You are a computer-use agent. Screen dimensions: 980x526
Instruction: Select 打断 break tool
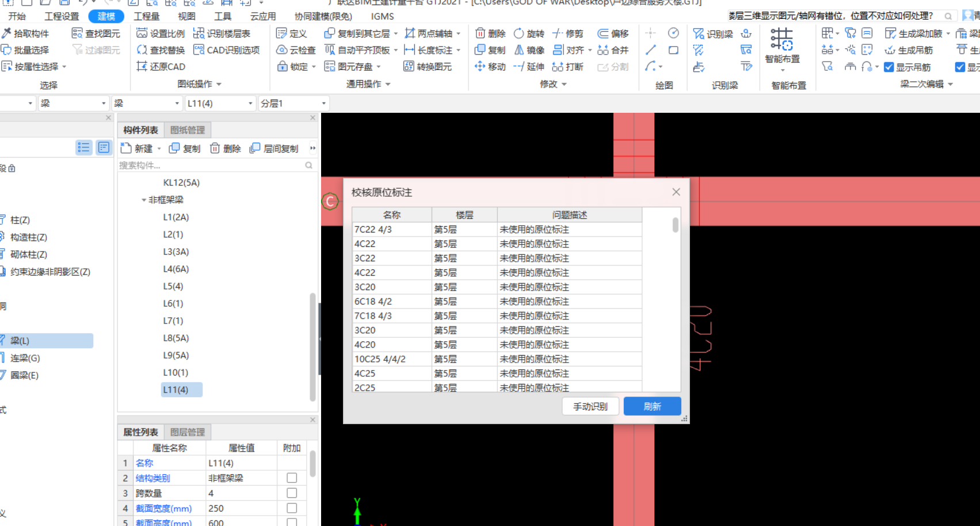(568, 67)
